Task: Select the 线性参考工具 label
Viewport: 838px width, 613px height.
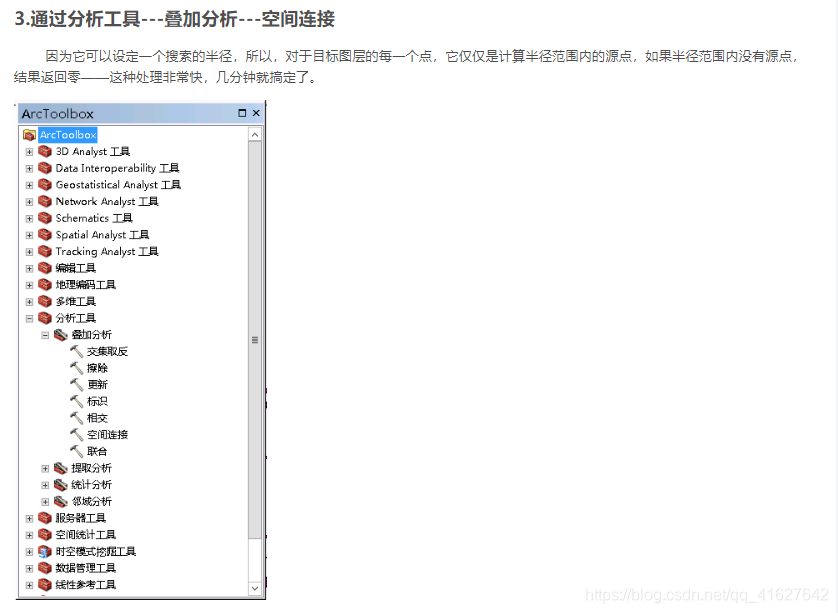Action: click(x=86, y=585)
